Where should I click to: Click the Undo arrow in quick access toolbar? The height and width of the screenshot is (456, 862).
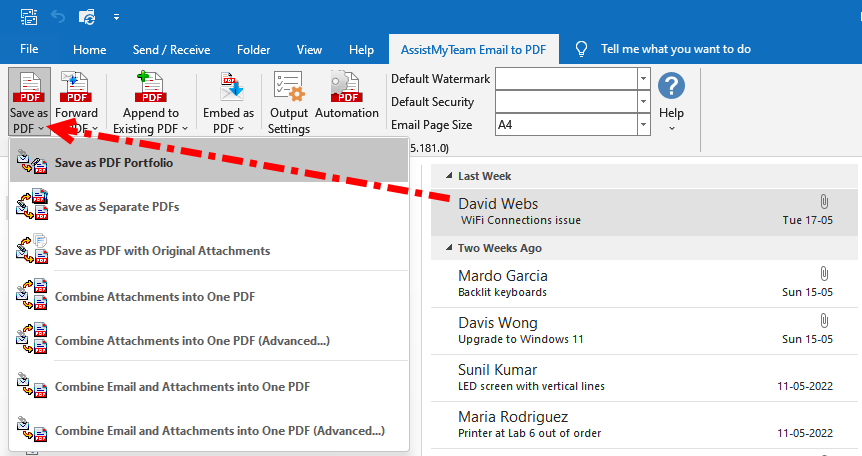pos(58,17)
